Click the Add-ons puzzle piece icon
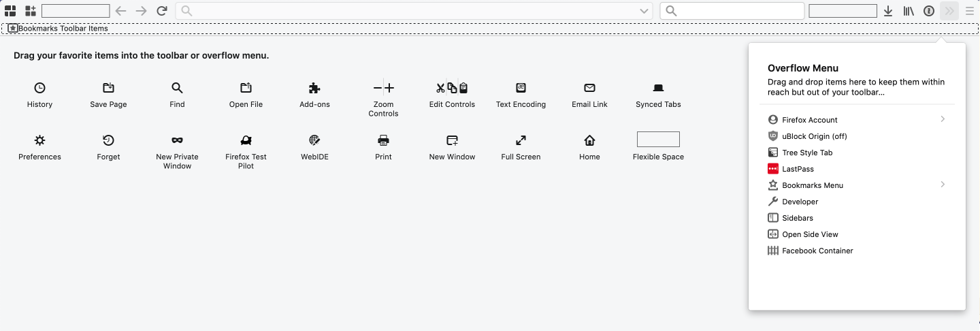This screenshot has height=331, width=980. pyautogui.click(x=314, y=88)
